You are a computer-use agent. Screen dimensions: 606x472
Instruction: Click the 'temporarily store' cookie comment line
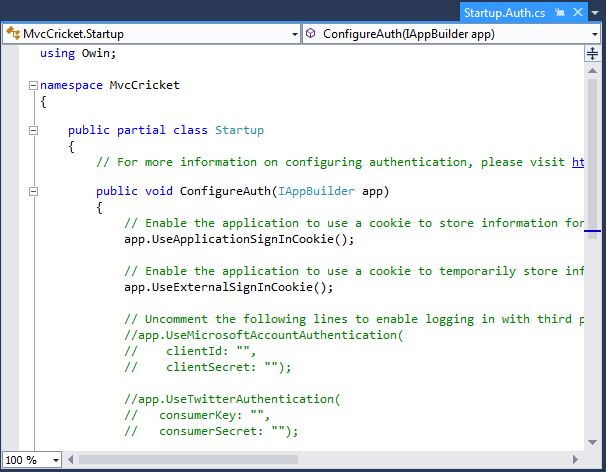pyautogui.click(x=354, y=271)
